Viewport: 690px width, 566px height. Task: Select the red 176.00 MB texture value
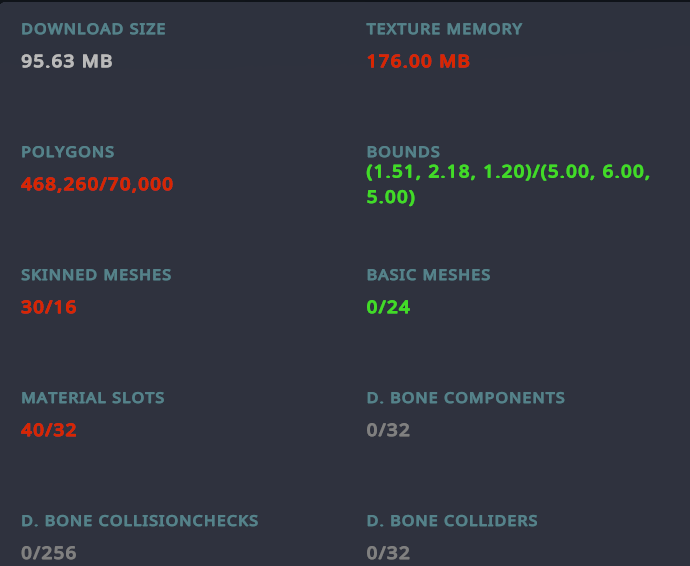coord(418,61)
